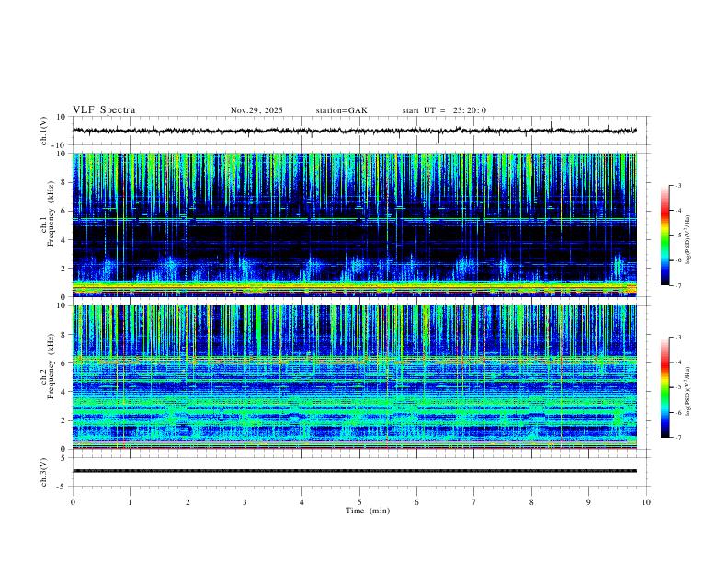Click inside the ch.1 spectrogram panel

354,224
